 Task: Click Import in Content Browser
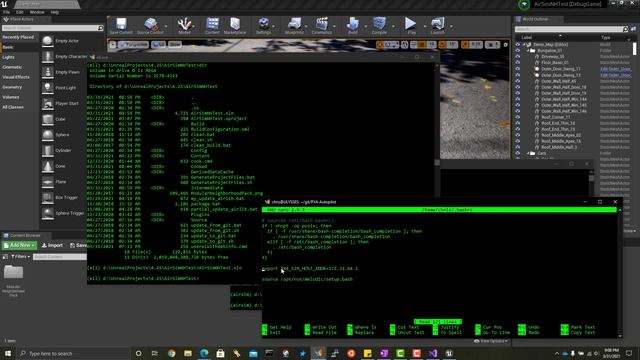52,245
